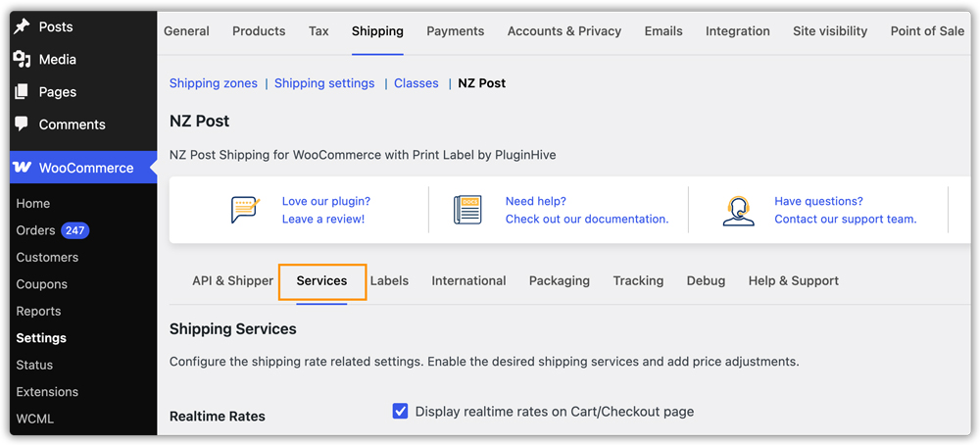This screenshot has height=445, width=980.
Task: Open the Products settings tab
Action: pos(259,31)
